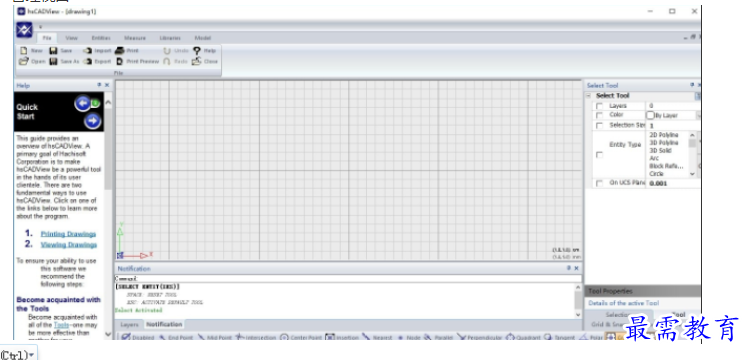Open the Measure ribbon tab
747x360 pixels.
point(135,38)
